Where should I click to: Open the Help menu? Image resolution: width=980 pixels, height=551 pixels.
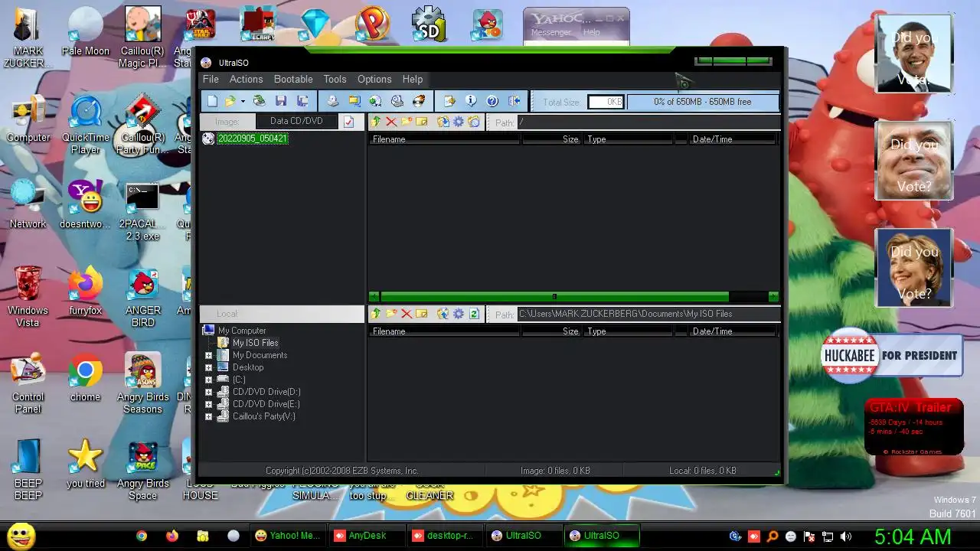point(412,79)
